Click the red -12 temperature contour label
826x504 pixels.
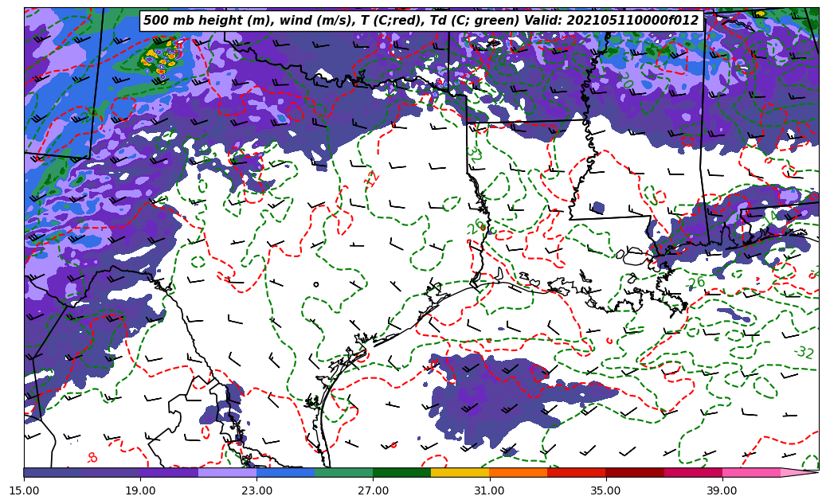point(371,179)
